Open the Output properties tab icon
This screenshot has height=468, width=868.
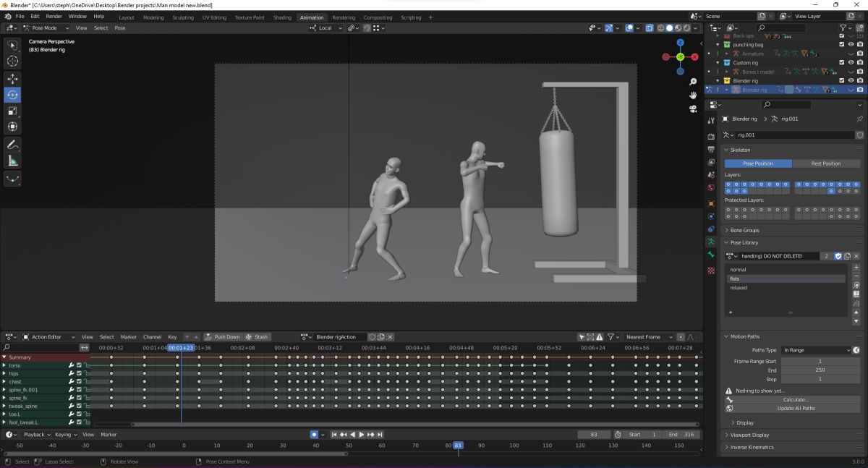click(x=712, y=149)
